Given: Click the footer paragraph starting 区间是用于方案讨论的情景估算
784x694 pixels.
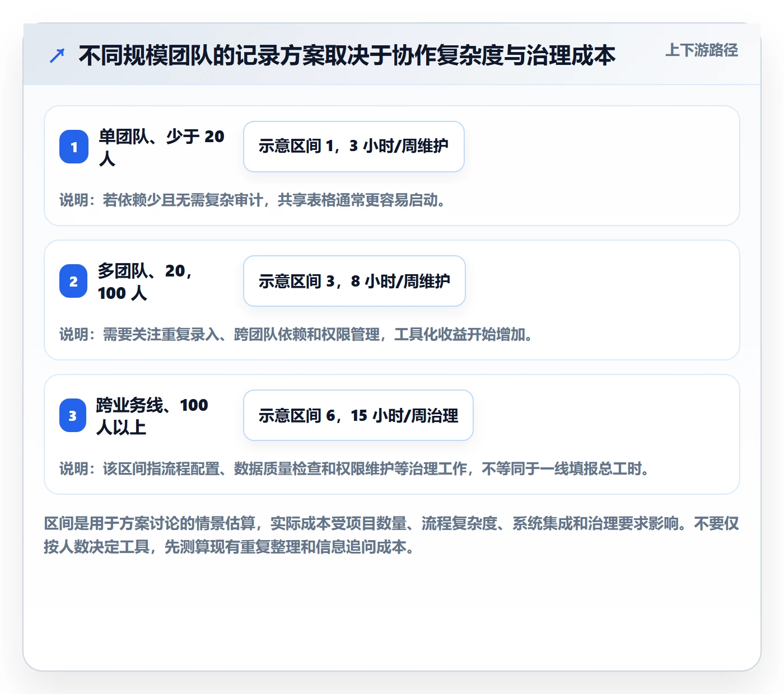Looking at the screenshot, I should 391,535.
